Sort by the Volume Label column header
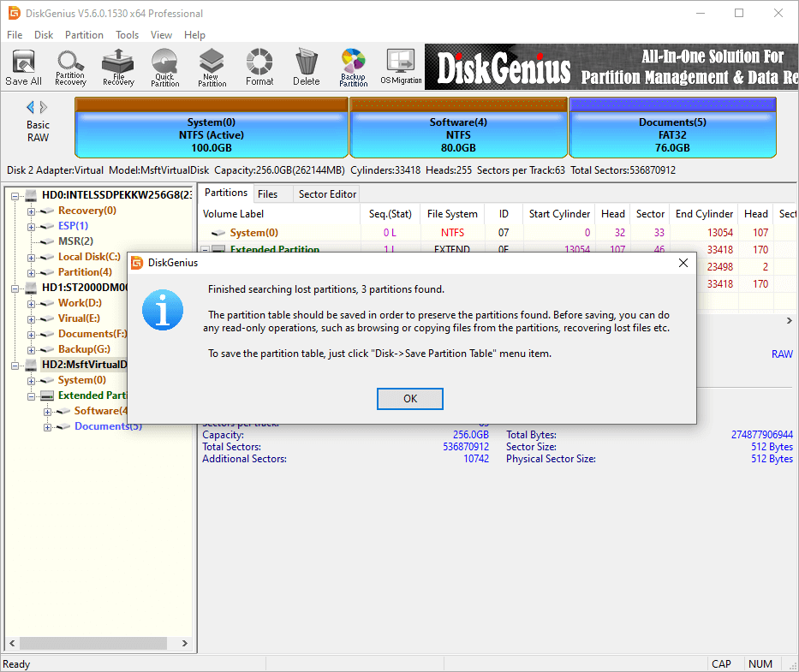The height and width of the screenshot is (672, 799). (278, 214)
